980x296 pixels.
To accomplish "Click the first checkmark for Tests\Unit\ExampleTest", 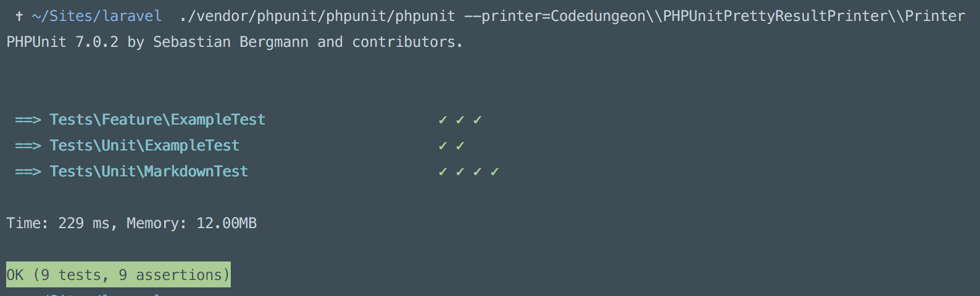I will pyautogui.click(x=442, y=146).
